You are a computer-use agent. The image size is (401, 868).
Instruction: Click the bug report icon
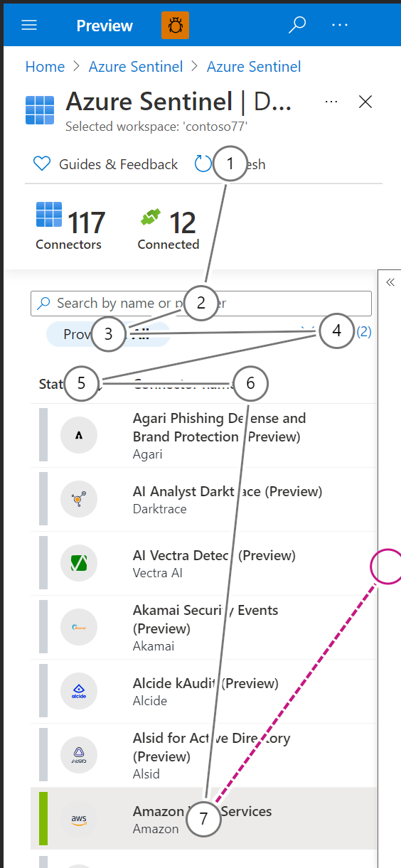click(x=176, y=26)
